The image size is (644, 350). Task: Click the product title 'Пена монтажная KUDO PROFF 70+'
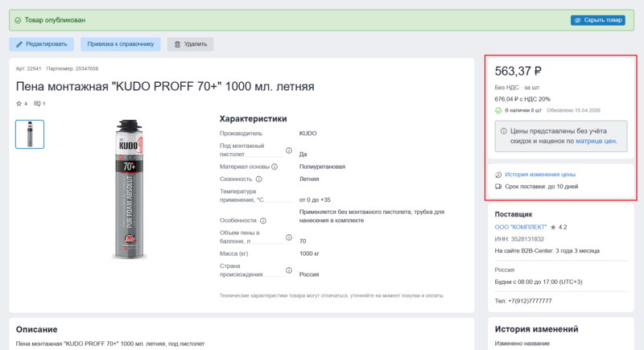coord(165,87)
